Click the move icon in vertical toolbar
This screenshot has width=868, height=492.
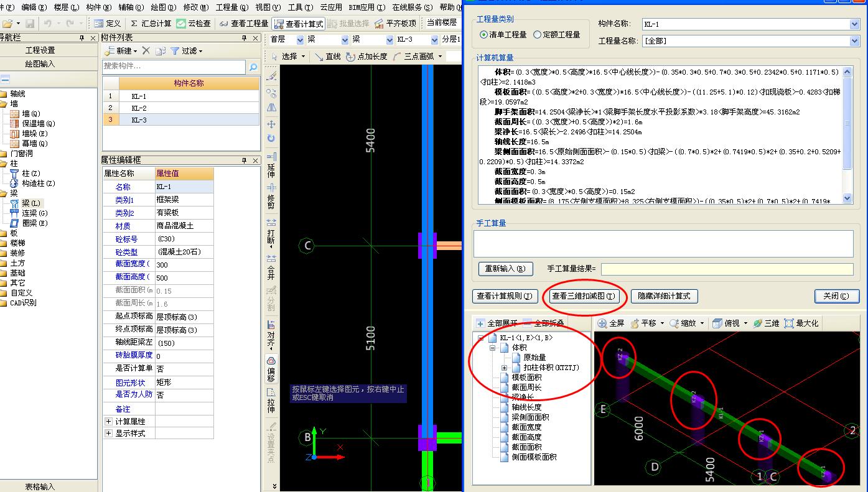click(271, 124)
